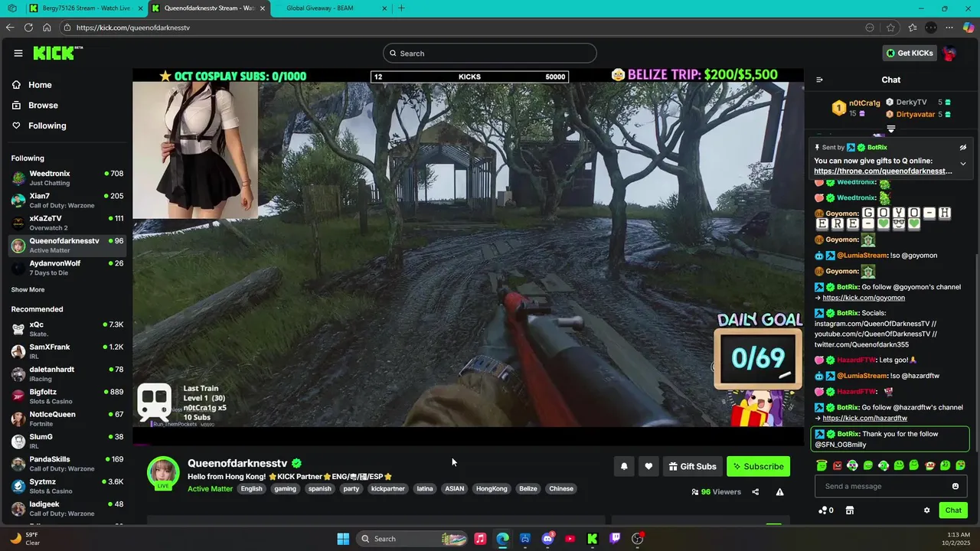Click the Gift Subs button

point(692,466)
